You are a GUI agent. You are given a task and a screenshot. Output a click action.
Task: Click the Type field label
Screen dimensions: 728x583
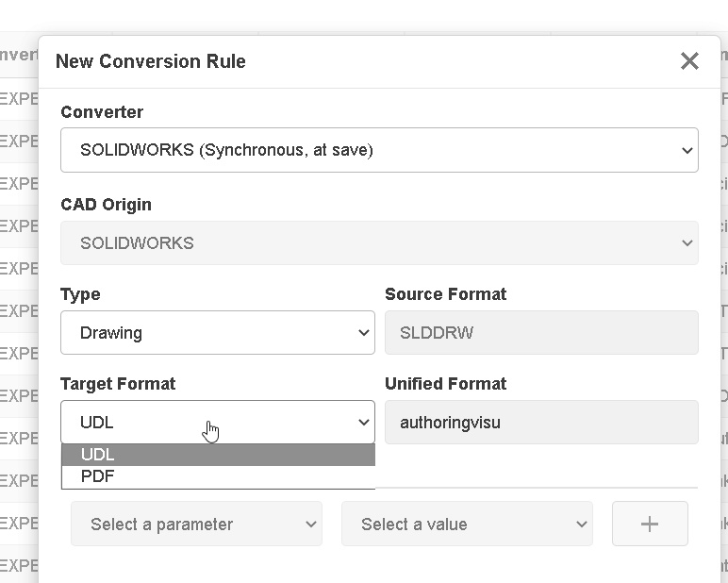[x=80, y=294]
